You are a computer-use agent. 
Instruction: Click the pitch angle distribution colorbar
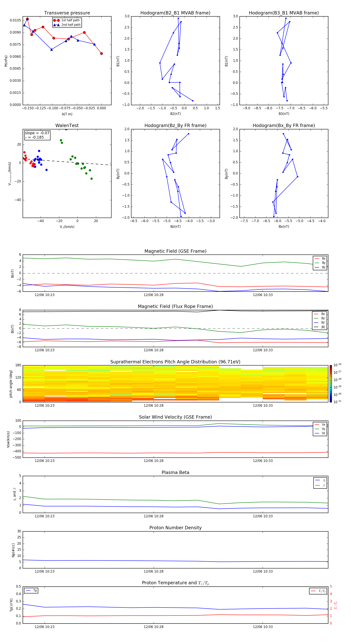point(331,383)
